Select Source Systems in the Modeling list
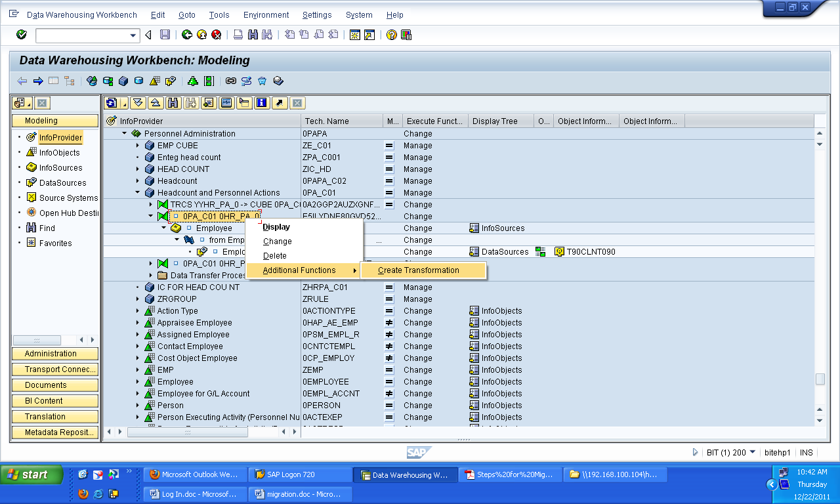 tap(68, 198)
